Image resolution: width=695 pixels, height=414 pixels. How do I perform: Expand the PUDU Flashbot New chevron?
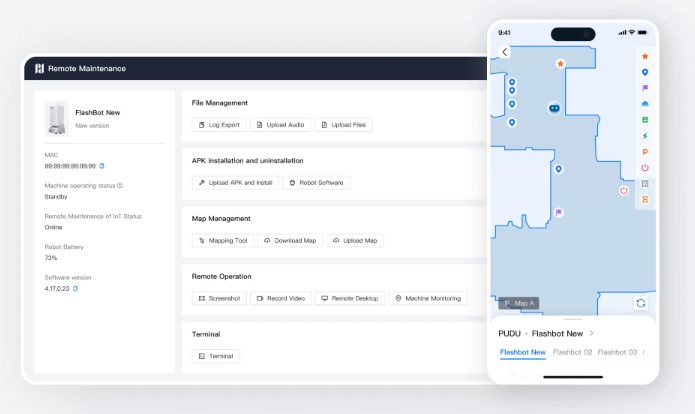point(591,333)
